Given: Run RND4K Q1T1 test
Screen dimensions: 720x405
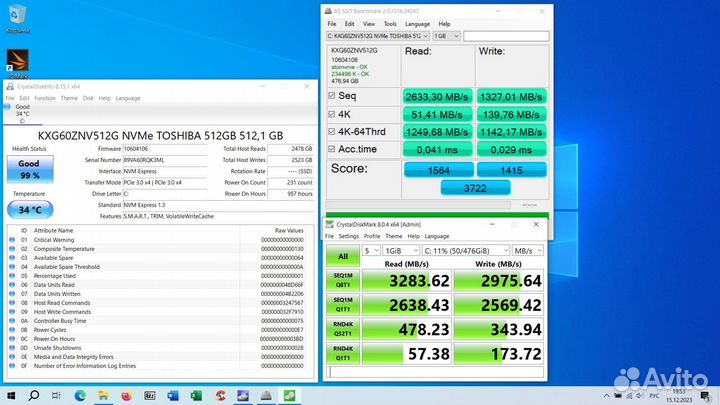Looking at the screenshot, I should [343, 353].
